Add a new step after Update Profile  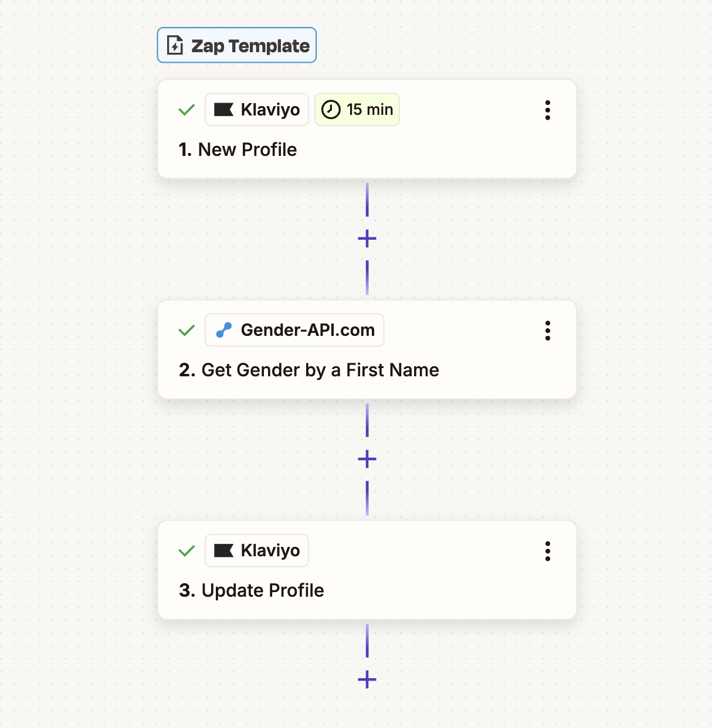pos(367,679)
